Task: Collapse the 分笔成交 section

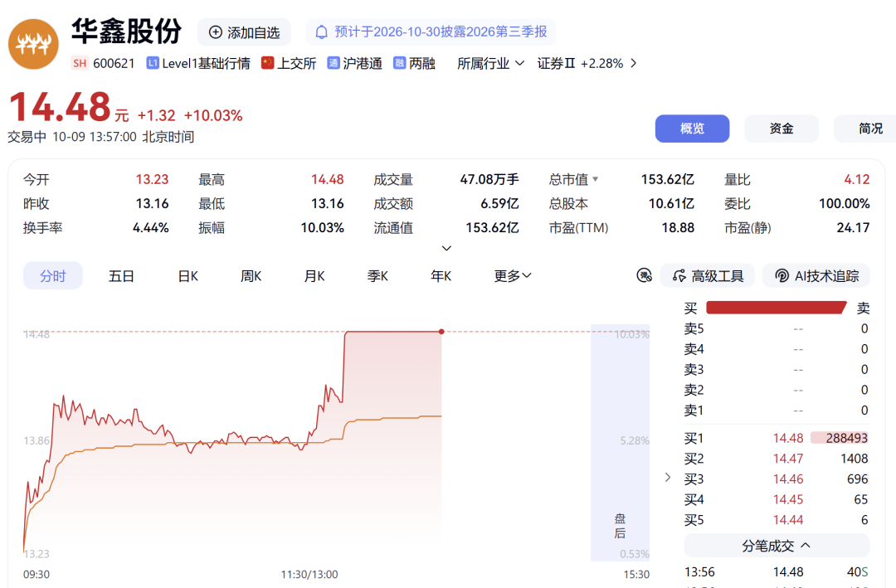Action: [x=777, y=546]
